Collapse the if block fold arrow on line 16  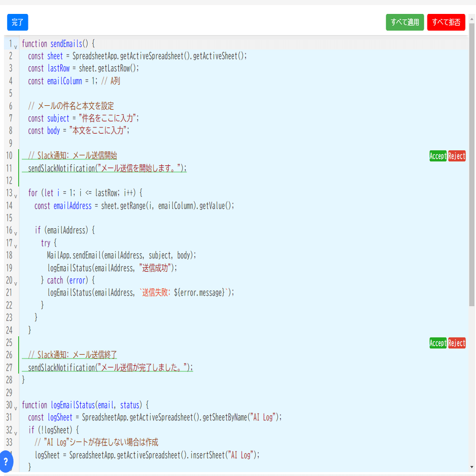16,234
